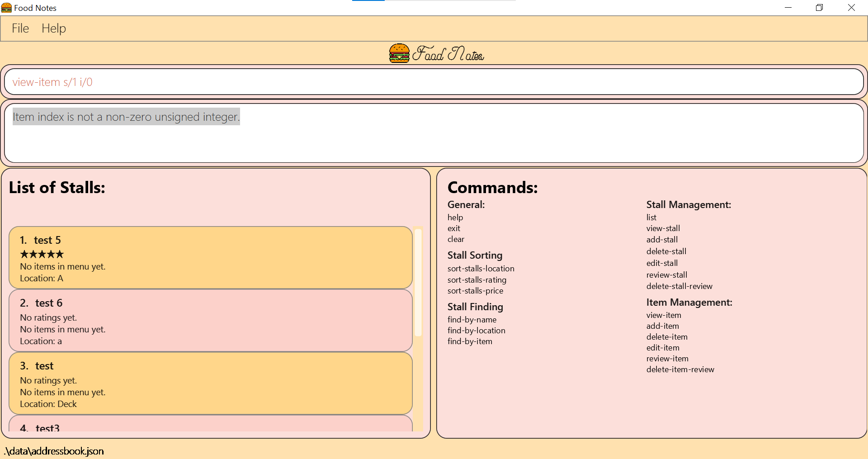This screenshot has height=459, width=868.
Task: Click 'edit-stall' command
Action: pos(662,263)
